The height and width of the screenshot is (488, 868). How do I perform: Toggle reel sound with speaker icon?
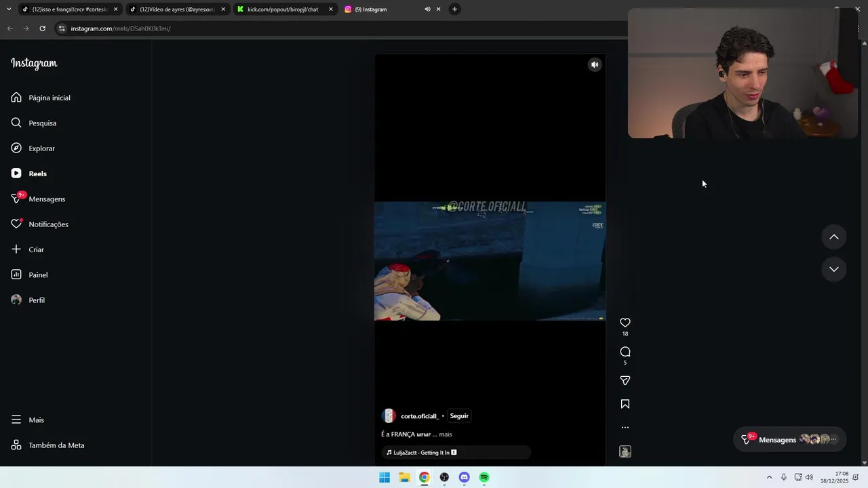pos(595,65)
